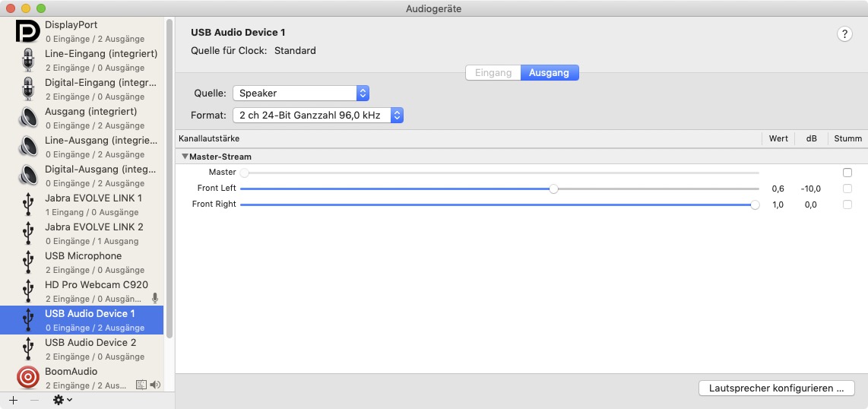Open the Format sample rate dropdown

click(318, 116)
